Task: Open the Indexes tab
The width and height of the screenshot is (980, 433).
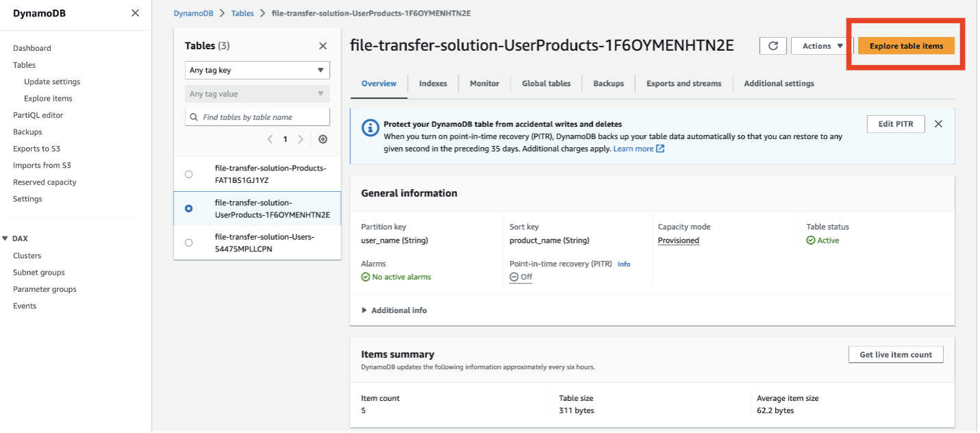Action: click(432, 83)
